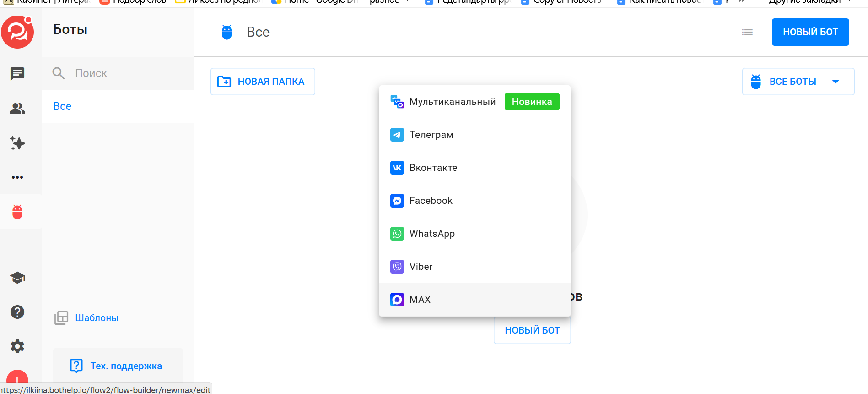Click the Telegram icon in the menu
This screenshot has width=868, height=394.
397,135
